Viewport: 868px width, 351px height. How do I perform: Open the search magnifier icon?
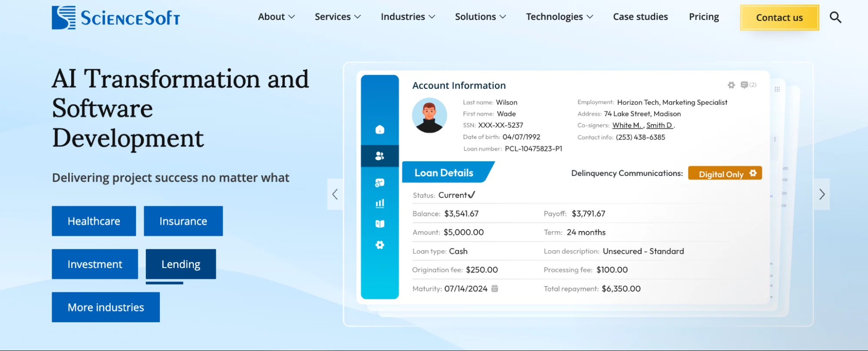(x=835, y=17)
